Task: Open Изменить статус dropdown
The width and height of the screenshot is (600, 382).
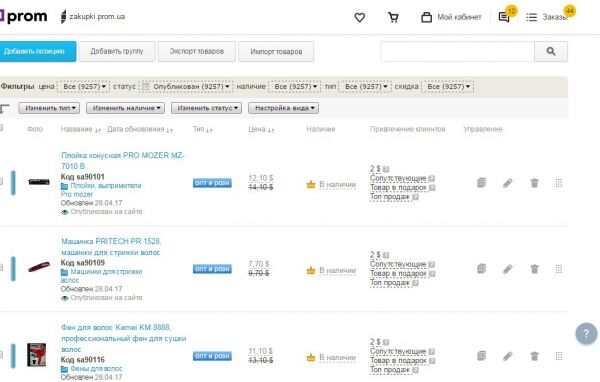Action: 207,108
